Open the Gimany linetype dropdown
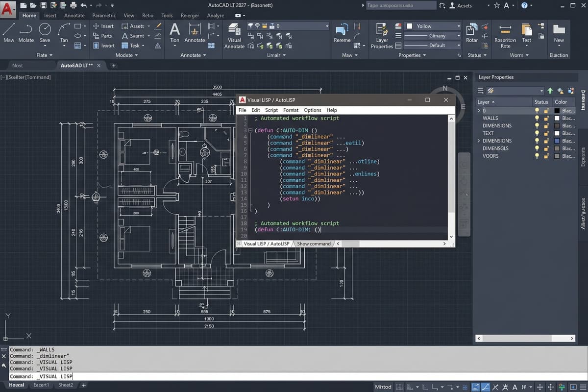This screenshot has height=392, width=588. [x=433, y=36]
